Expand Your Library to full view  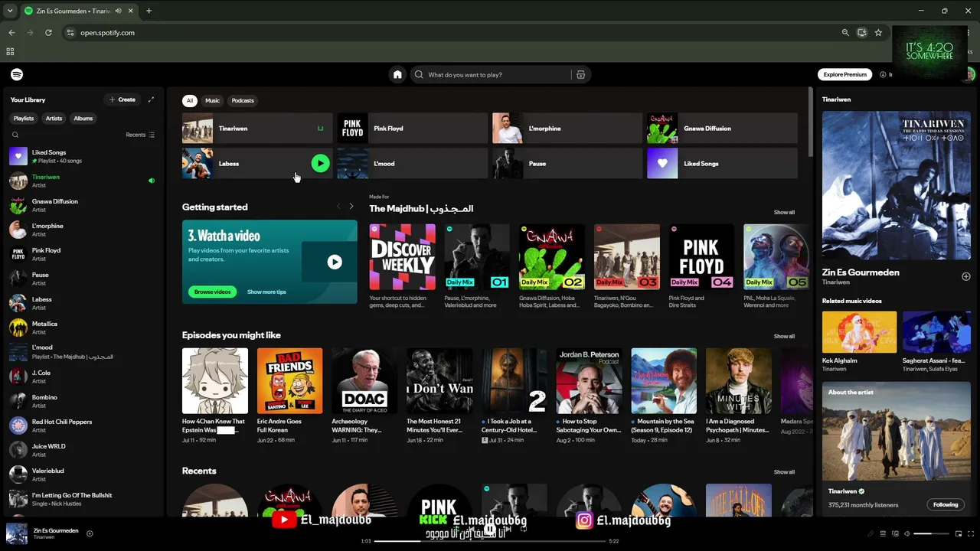(x=151, y=99)
